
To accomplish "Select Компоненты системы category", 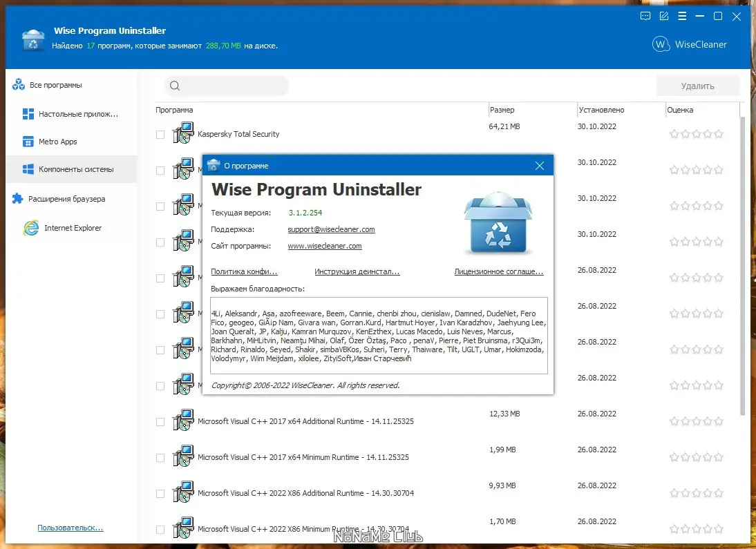I will tap(71, 169).
